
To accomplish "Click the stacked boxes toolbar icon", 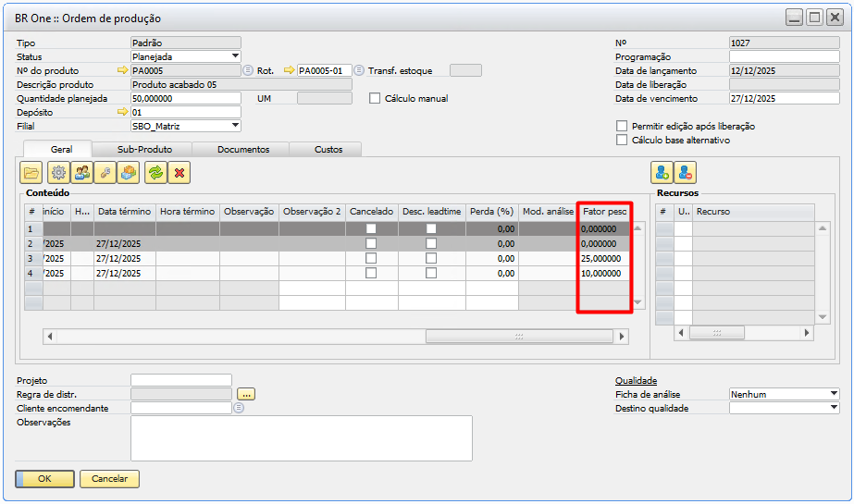I will tap(130, 172).
